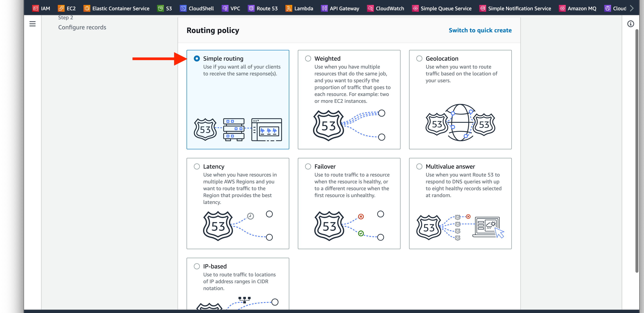
Task: Select the Multivalue answer radio button
Action: 419,166
